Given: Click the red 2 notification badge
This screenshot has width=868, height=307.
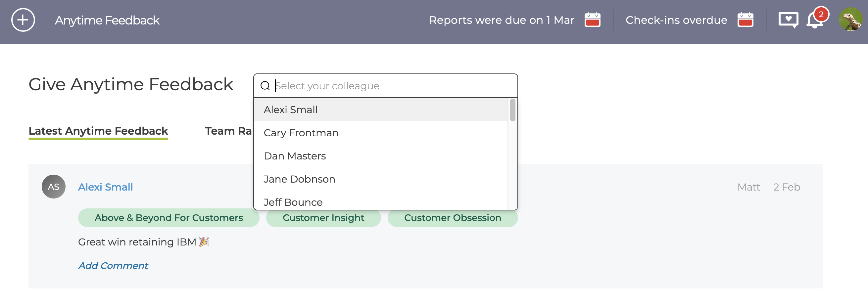Looking at the screenshot, I should click(821, 15).
